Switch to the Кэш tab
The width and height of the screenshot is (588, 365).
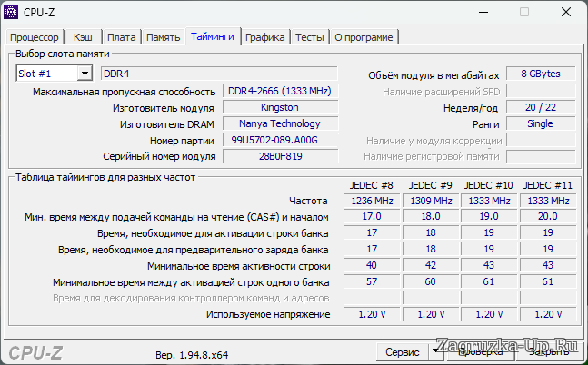coord(83,37)
